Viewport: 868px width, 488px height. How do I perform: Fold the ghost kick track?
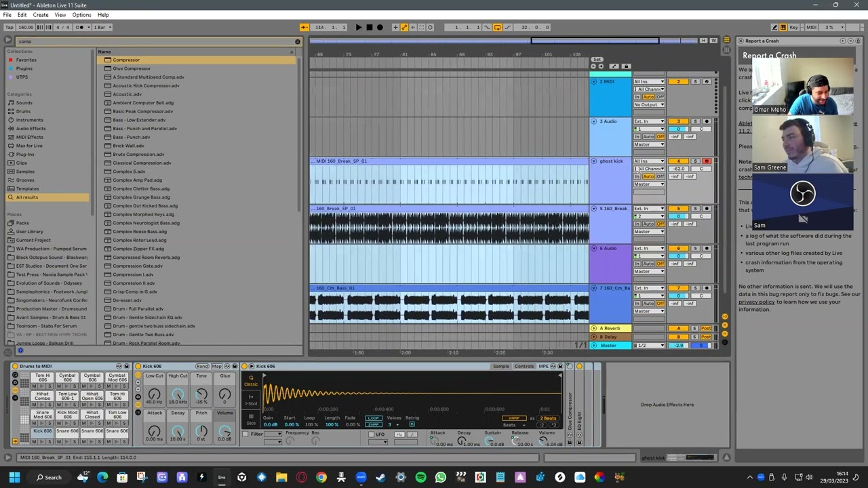[594, 161]
